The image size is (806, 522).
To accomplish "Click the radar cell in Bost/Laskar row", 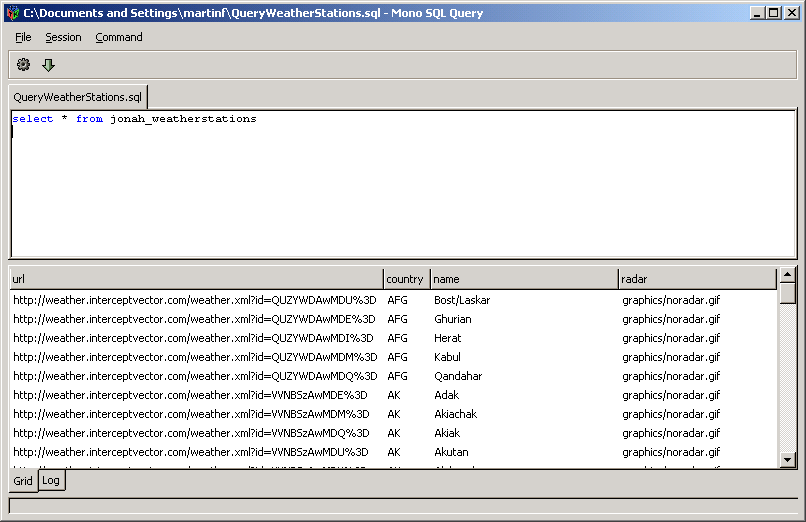I will point(671,300).
